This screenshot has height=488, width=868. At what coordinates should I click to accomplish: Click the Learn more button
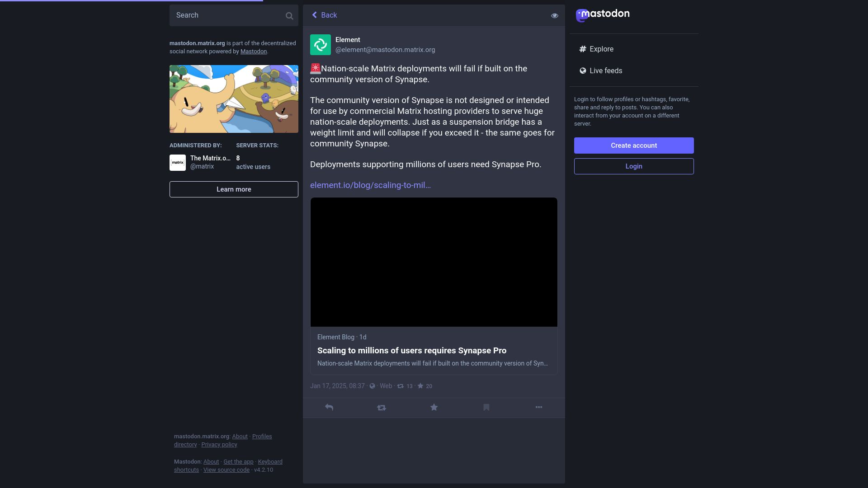point(234,189)
